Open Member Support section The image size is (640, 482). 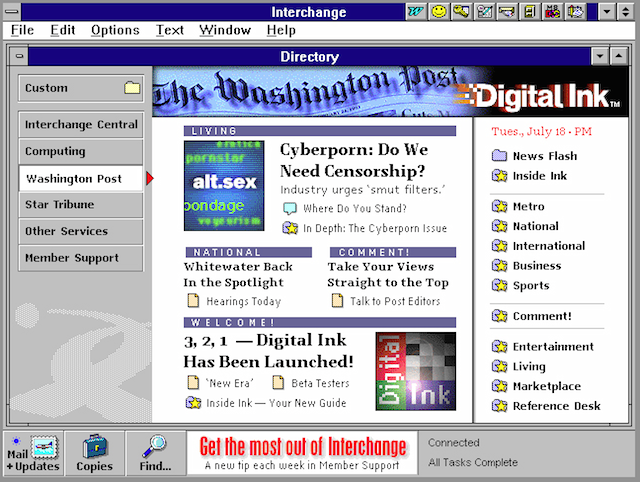[80, 258]
